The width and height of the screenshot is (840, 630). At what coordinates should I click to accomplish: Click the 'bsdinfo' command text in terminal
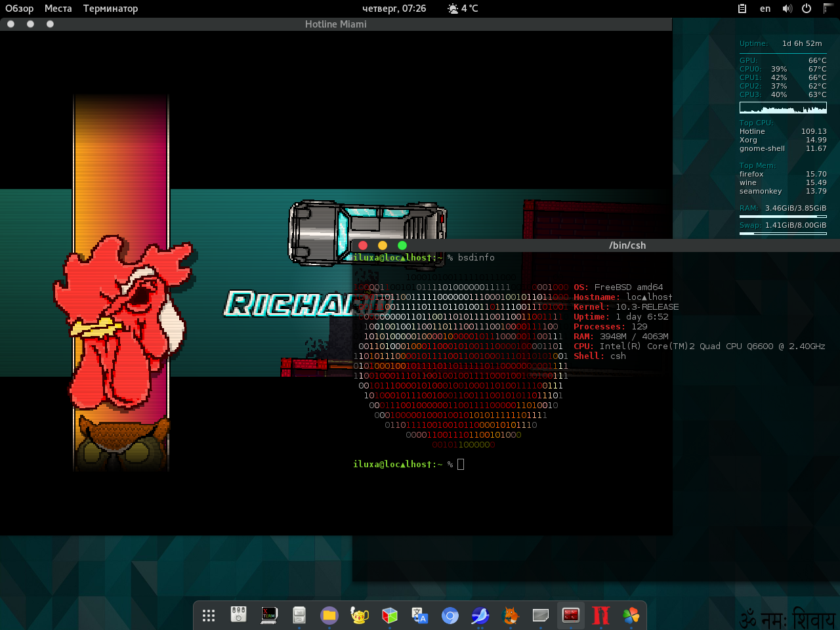[476, 257]
